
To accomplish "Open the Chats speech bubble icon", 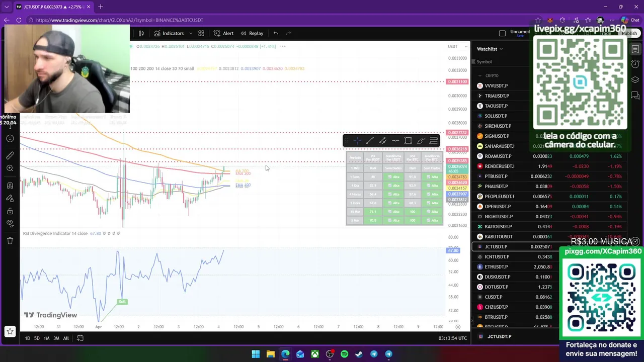I will (x=635, y=96).
